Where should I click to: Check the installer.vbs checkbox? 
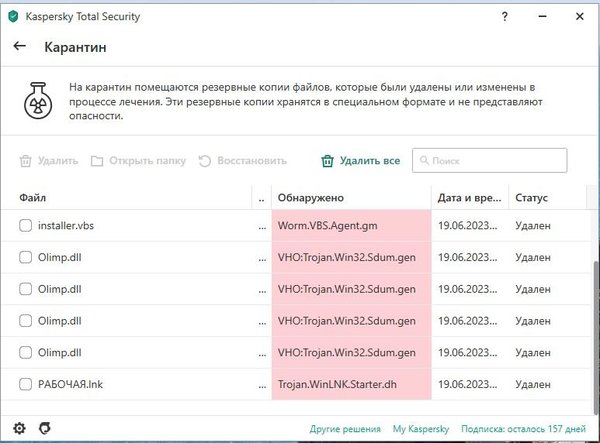tap(26, 226)
